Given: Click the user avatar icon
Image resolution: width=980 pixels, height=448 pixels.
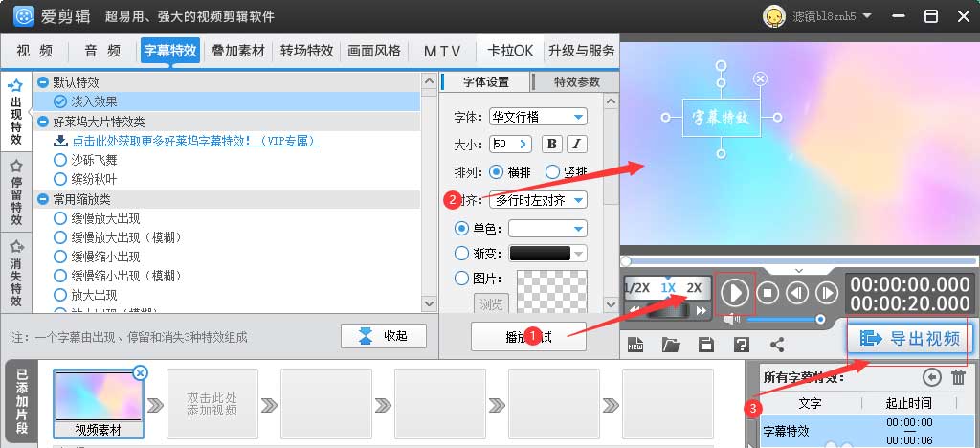Looking at the screenshot, I should tap(773, 16).
